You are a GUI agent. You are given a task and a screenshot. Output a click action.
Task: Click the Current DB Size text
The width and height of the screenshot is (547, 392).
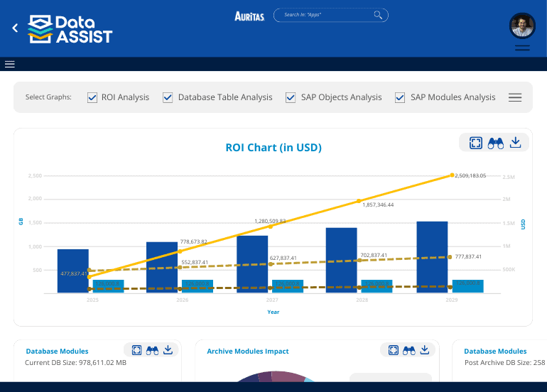75,363
